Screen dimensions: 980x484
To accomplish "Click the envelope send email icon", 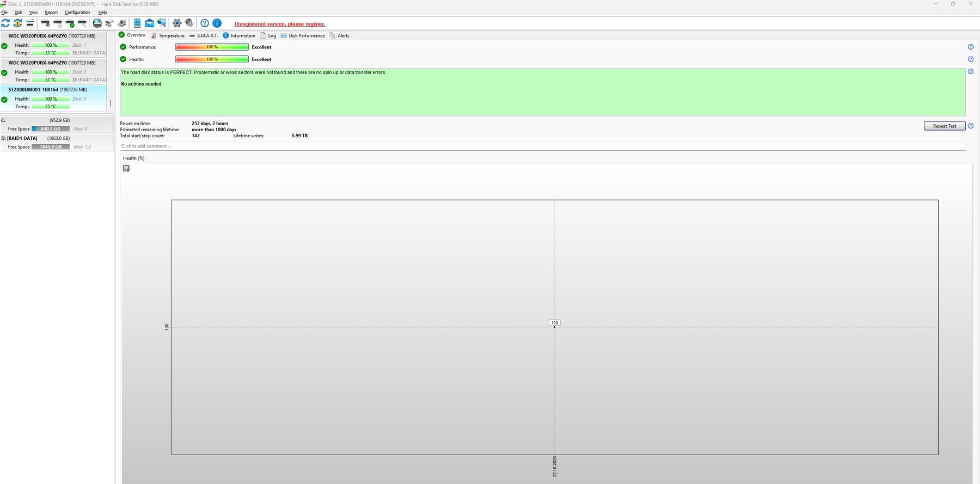I will point(149,23).
